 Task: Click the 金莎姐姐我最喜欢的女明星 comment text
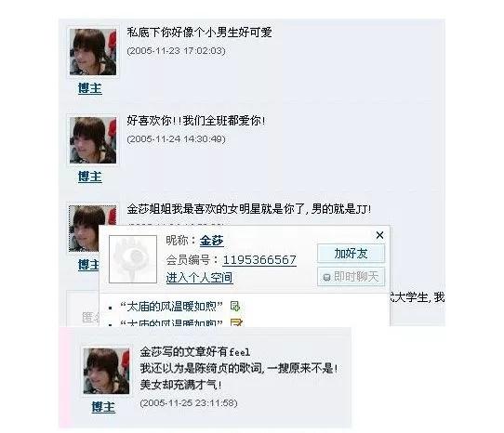pos(249,209)
